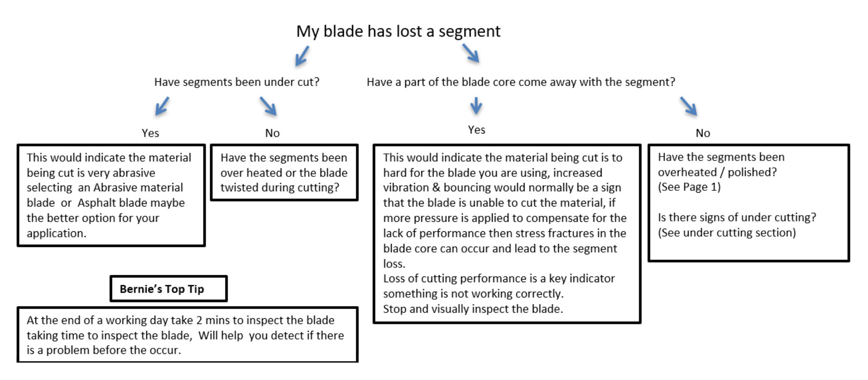Click the arrow leading to No for blade core
This screenshot has width=868, height=380.
point(689,106)
